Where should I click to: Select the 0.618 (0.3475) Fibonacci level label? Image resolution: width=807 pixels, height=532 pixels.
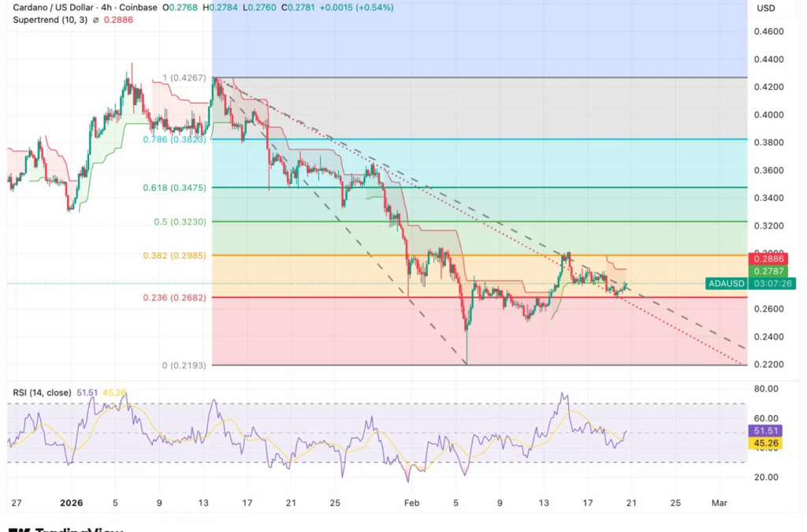[x=174, y=188]
